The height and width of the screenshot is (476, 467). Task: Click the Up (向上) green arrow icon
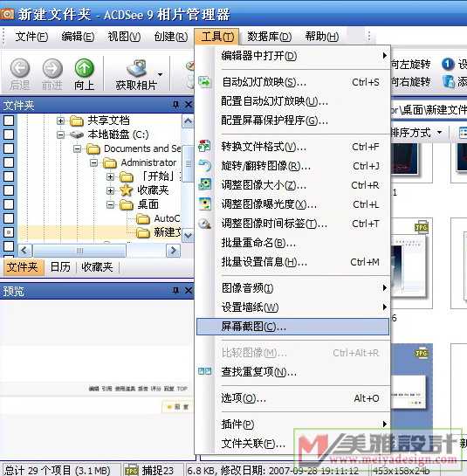coord(85,68)
